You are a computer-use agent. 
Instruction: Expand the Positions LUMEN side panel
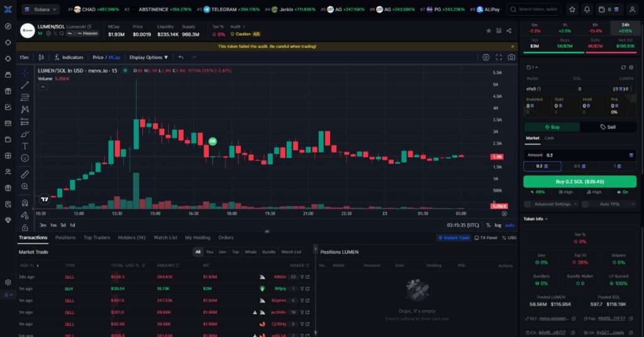316,249
